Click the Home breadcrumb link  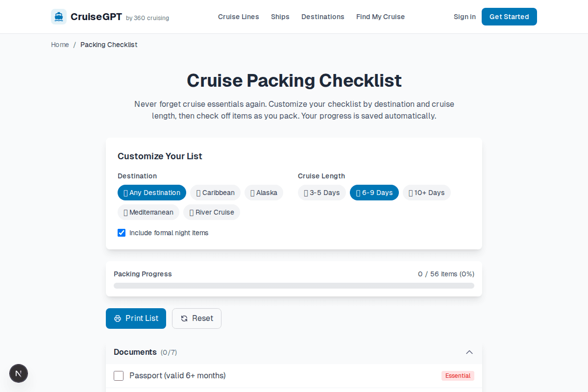click(x=60, y=45)
